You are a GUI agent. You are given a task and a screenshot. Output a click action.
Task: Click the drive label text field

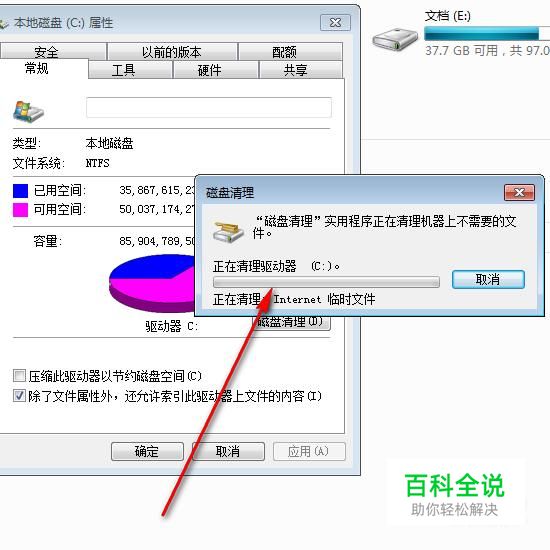click(x=209, y=108)
